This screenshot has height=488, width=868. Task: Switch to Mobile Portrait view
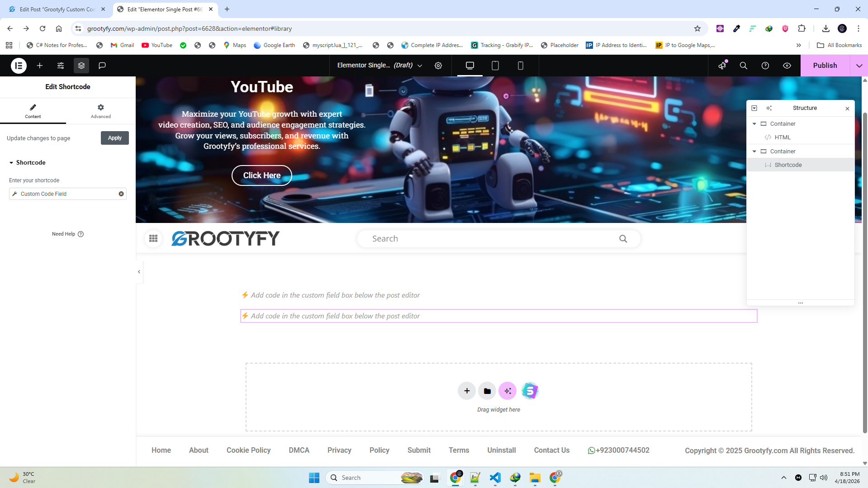[x=520, y=66]
